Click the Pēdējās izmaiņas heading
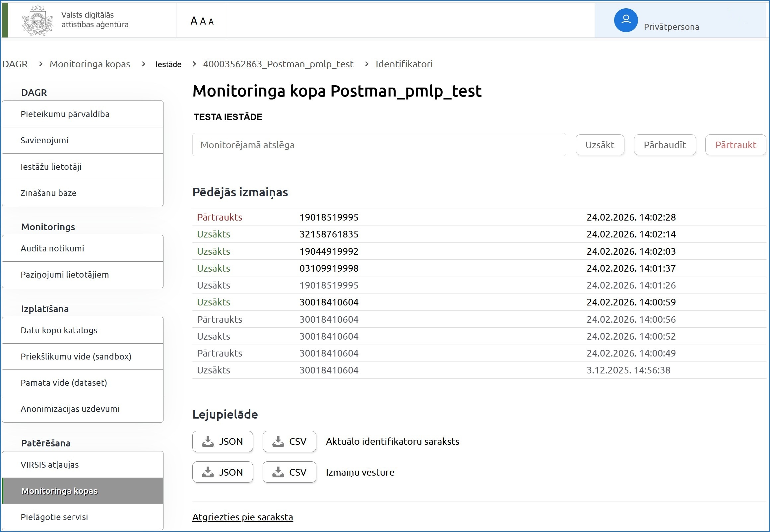The image size is (770, 532). coord(240,192)
